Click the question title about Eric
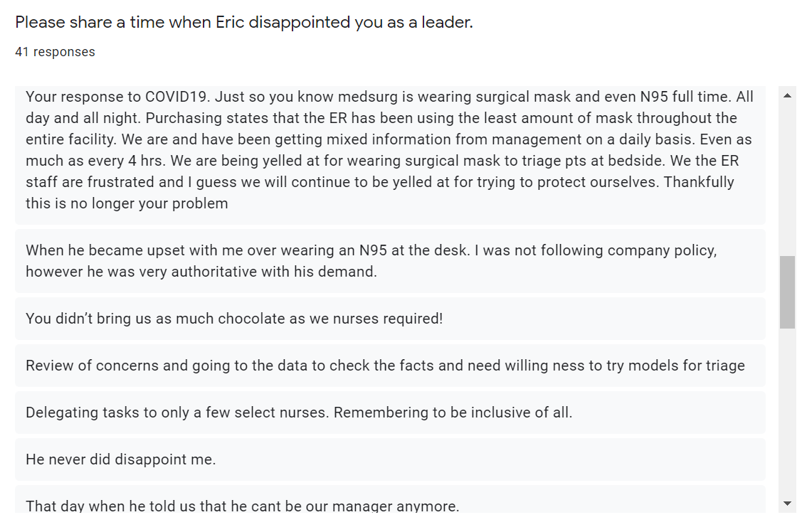807x532 pixels. pyautogui.click(x=244, y=23)
